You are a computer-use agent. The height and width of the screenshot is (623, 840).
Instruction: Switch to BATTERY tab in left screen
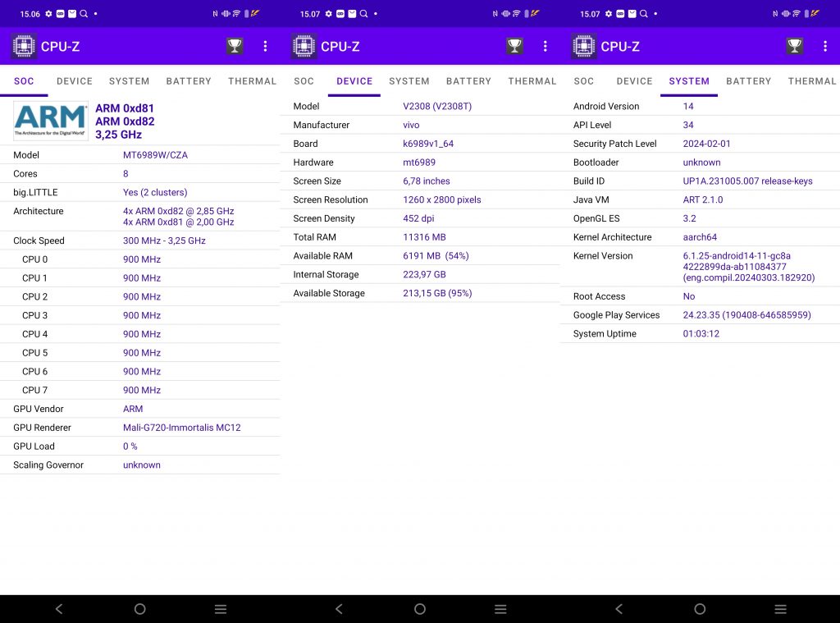(x=189, y=81)
